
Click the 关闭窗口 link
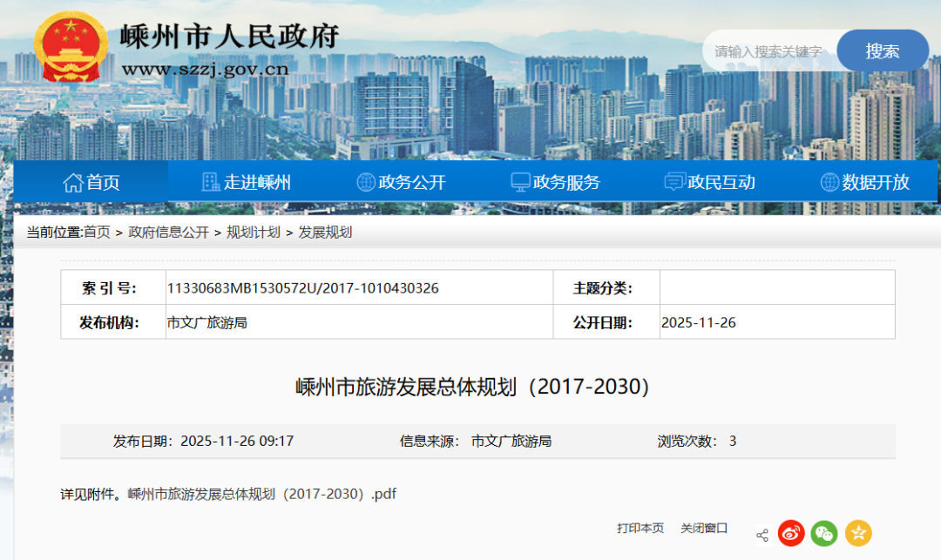point(704,528)
